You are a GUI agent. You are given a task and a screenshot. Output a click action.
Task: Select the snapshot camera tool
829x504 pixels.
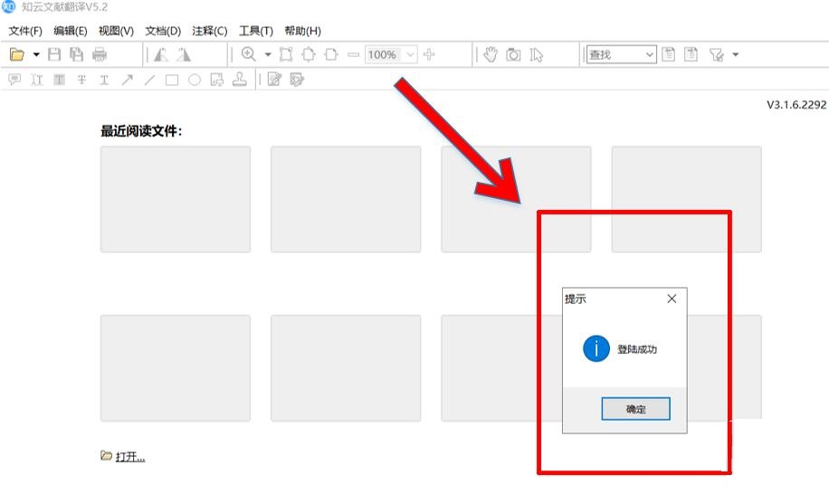point(513,55)
